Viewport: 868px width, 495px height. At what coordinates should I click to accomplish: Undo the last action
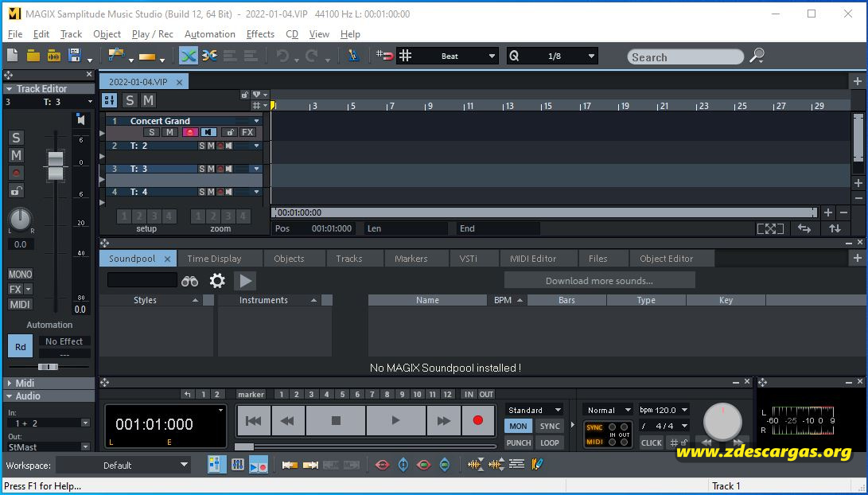pyautogui.click(x=283, y=56)
